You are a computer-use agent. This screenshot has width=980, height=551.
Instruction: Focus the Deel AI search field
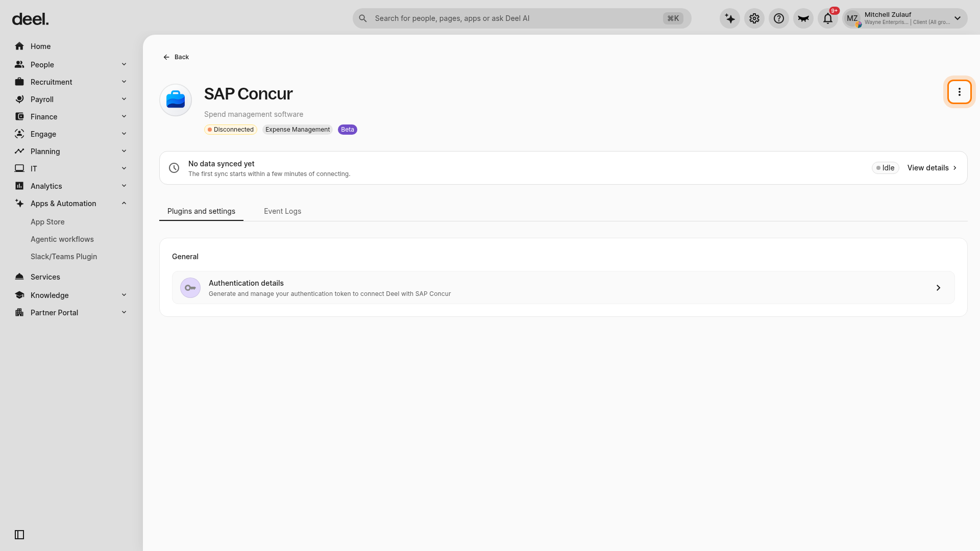pos(522,18)
